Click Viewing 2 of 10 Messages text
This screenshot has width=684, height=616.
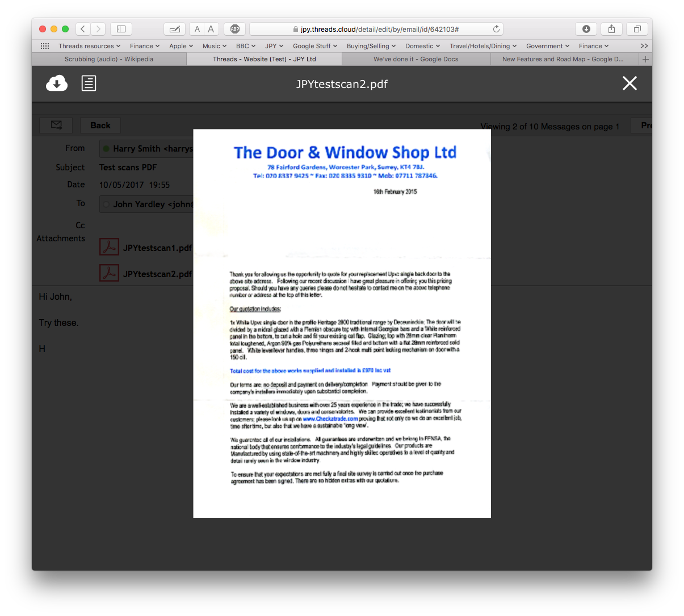pyautogui.click(x=549, y=127)
